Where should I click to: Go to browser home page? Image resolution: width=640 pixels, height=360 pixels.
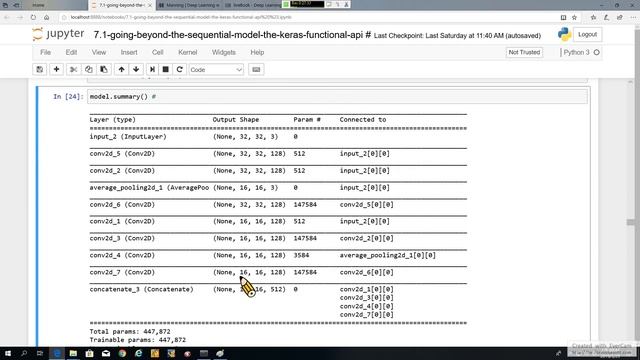(47, 17)
